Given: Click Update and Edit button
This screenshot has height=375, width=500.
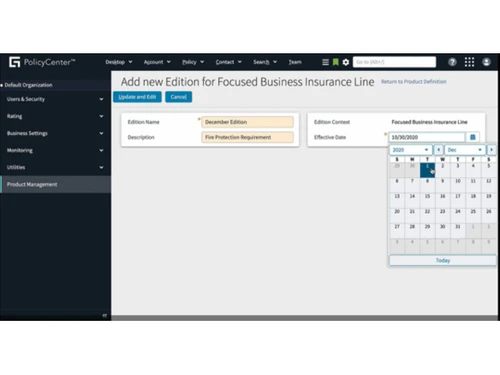Looking at the screenshot, I should 137,97.
